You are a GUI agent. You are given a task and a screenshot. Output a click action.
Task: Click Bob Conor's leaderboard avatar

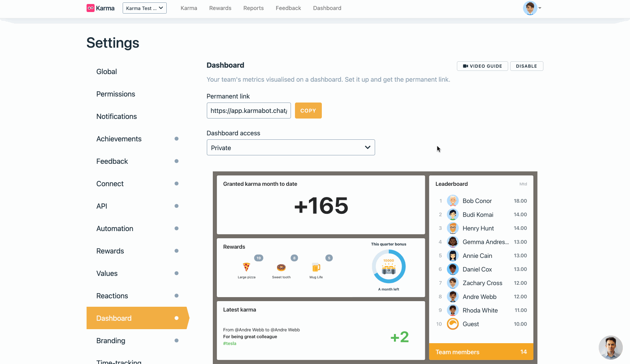click(453, 201)
